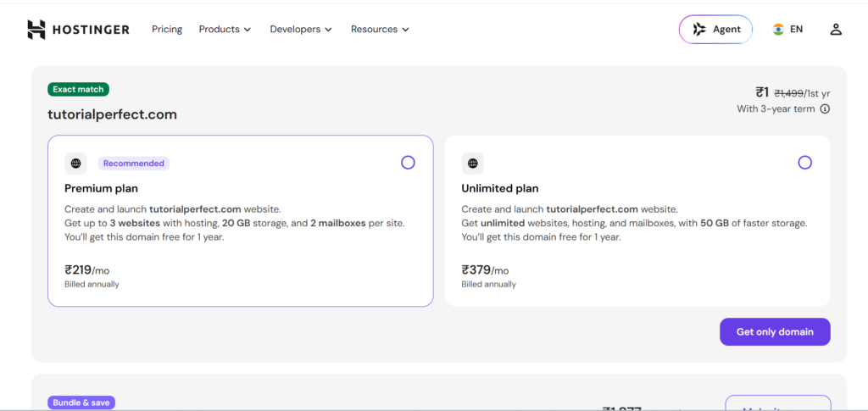This screenshot has width=868, height=411.
Task: Click the tutorialperfect.com domain heading
Action: tap(113, 114)
